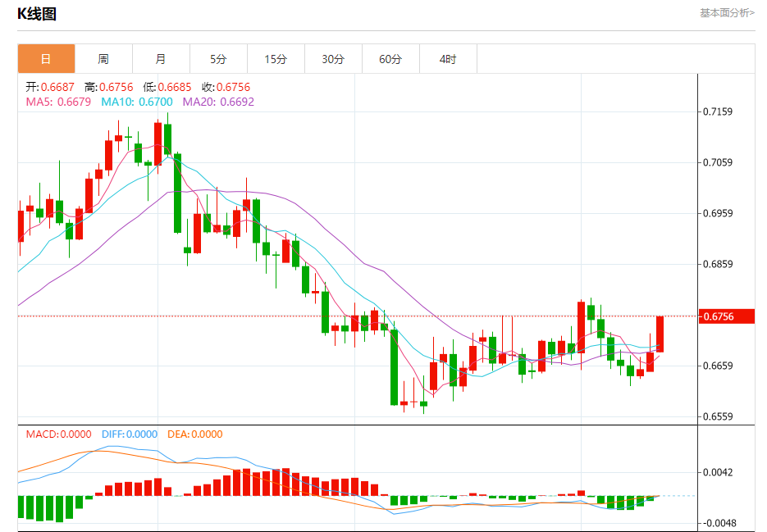Click the MACD:0.0000 indicator label
The height and width of the screenshot is (532, 767).
(x=59, y=434)
